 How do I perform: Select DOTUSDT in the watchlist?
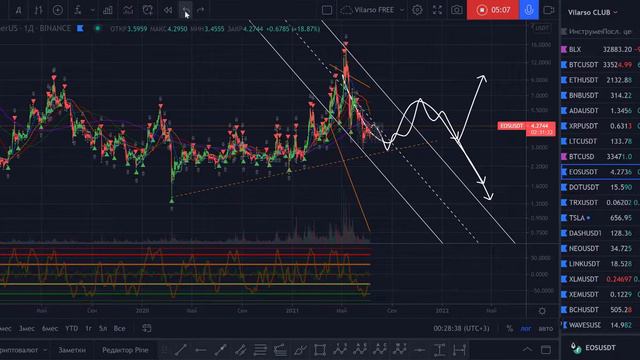pyautogui.click(x=600, y=187)
